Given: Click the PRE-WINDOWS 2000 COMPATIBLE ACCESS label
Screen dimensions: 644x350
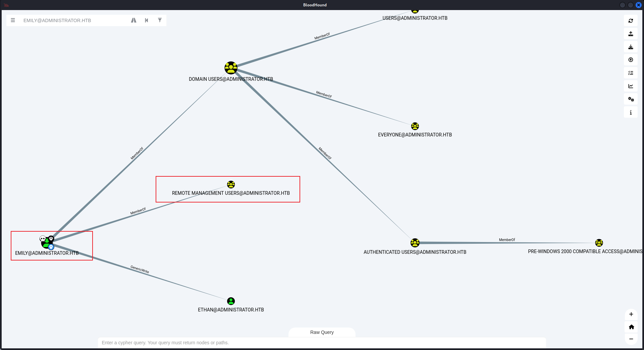Looking at the screenshot, I should [585, 251].
